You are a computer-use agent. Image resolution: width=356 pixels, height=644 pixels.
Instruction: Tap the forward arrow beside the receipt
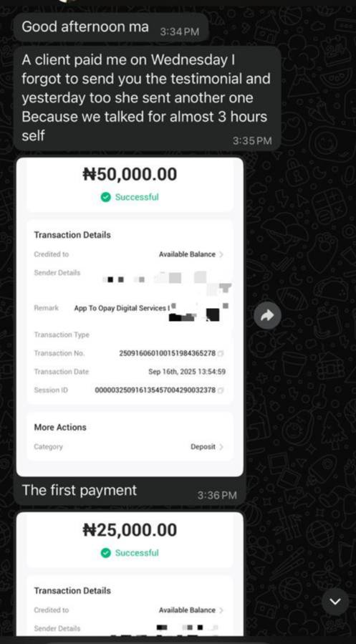pyautogui.click(x=267, y=315)
